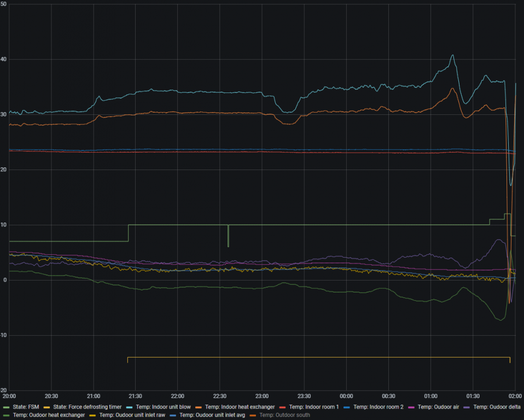
Task: Select Temp: Indoor room 1 legend
Action: (x=313, y=407)
